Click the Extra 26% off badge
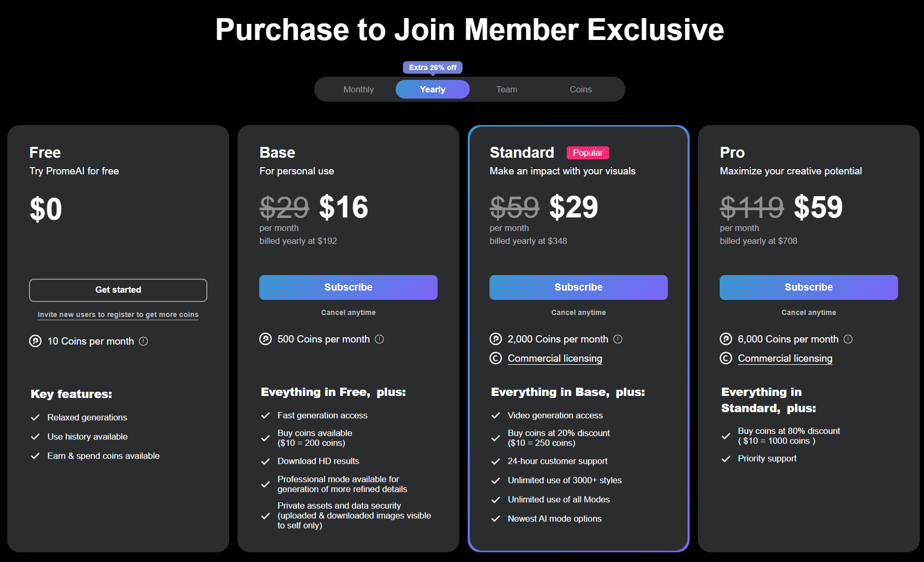 coord(432,67)
